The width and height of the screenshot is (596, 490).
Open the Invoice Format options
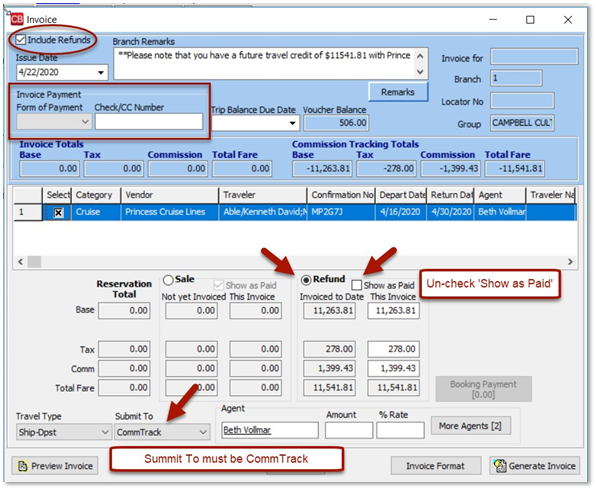tap(436, 466)
